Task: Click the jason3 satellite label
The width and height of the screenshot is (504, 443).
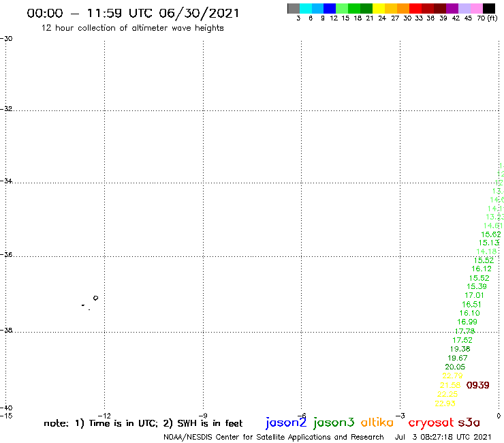Action: pos(334,423)
